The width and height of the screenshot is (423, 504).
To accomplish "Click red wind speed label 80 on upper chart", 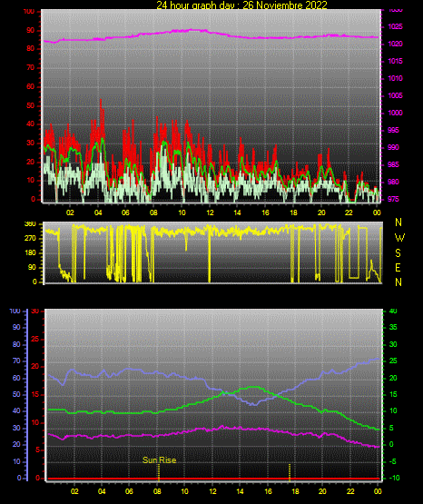I will (x=31, y=49).
